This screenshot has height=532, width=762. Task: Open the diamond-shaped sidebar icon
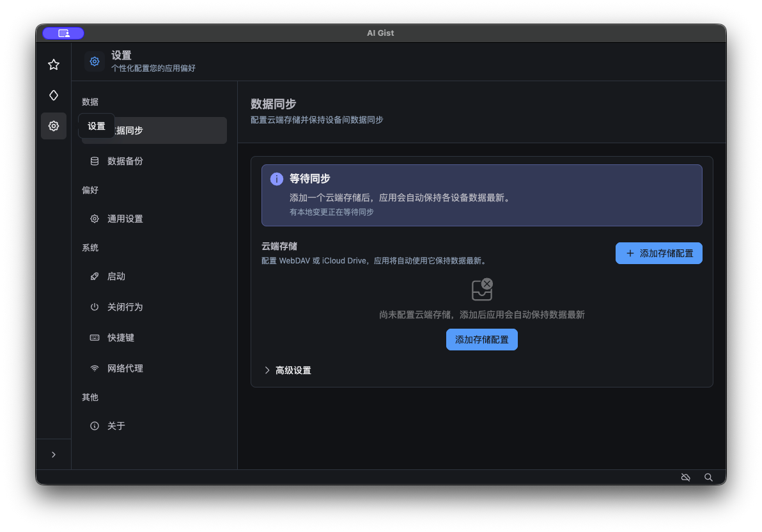point(54,95)
